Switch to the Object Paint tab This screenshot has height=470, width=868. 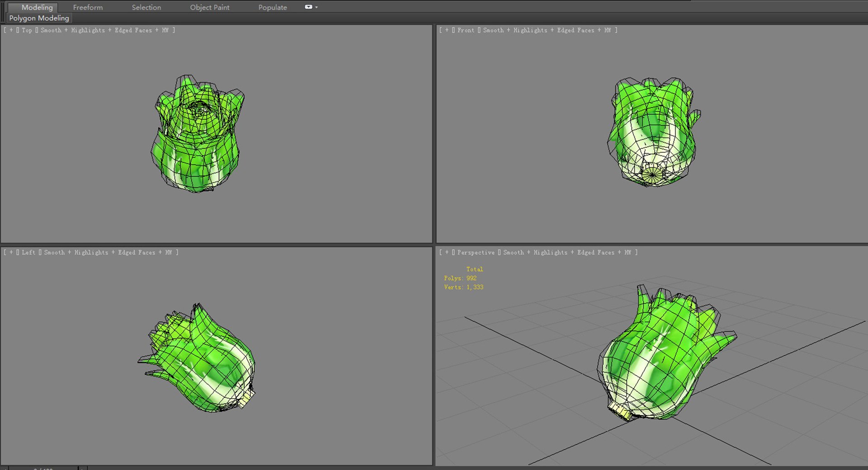209,7
